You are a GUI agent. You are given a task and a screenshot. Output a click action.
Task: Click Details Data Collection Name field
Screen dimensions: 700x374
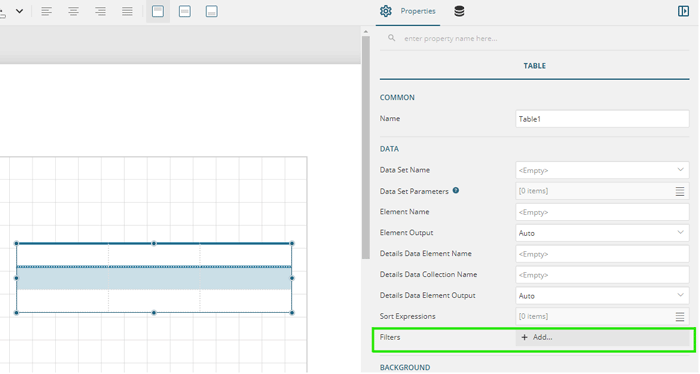pos(602,275)
